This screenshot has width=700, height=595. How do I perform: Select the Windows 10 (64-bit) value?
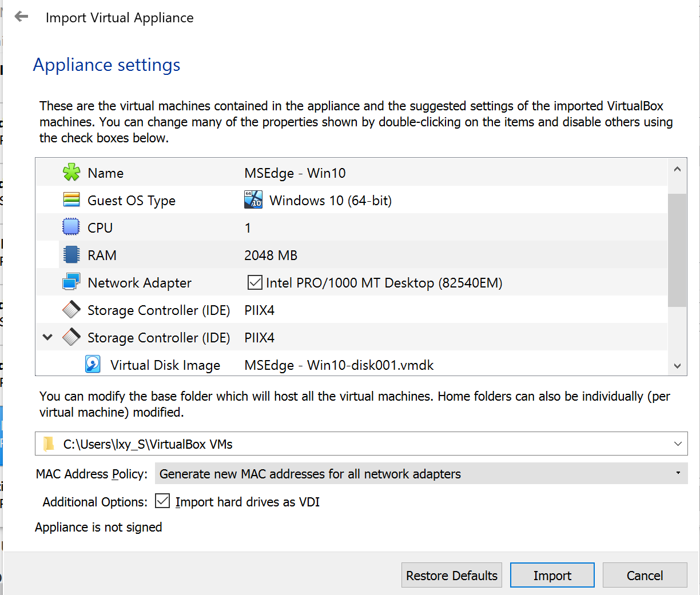tap(331, 201)
